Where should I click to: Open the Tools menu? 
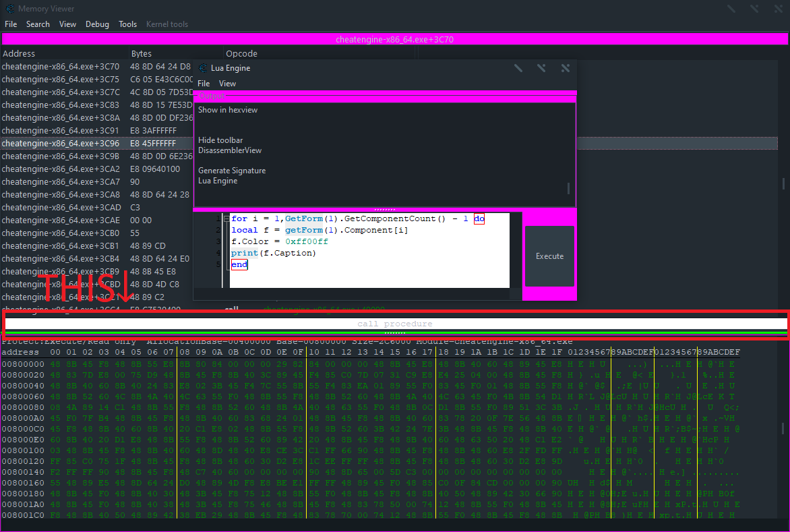[127, 24]
